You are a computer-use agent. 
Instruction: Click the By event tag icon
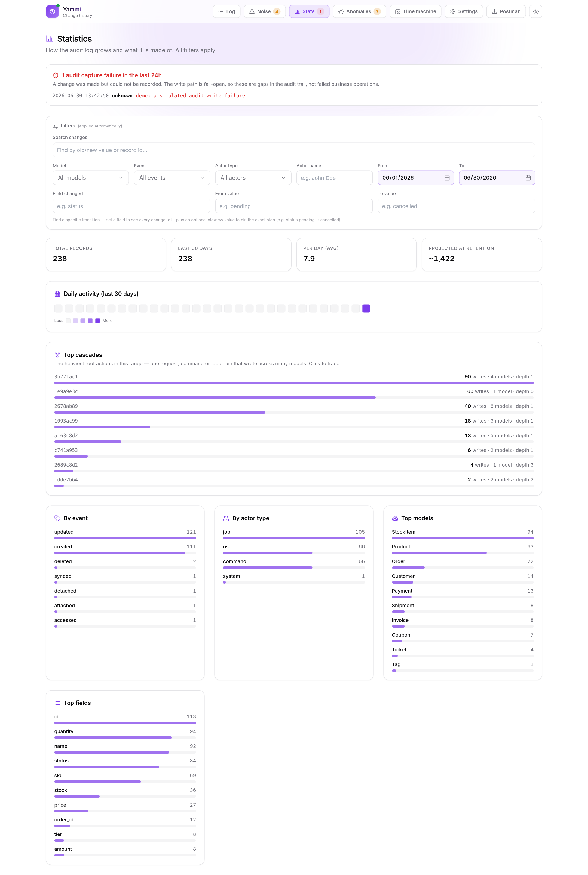click(57, 518)
